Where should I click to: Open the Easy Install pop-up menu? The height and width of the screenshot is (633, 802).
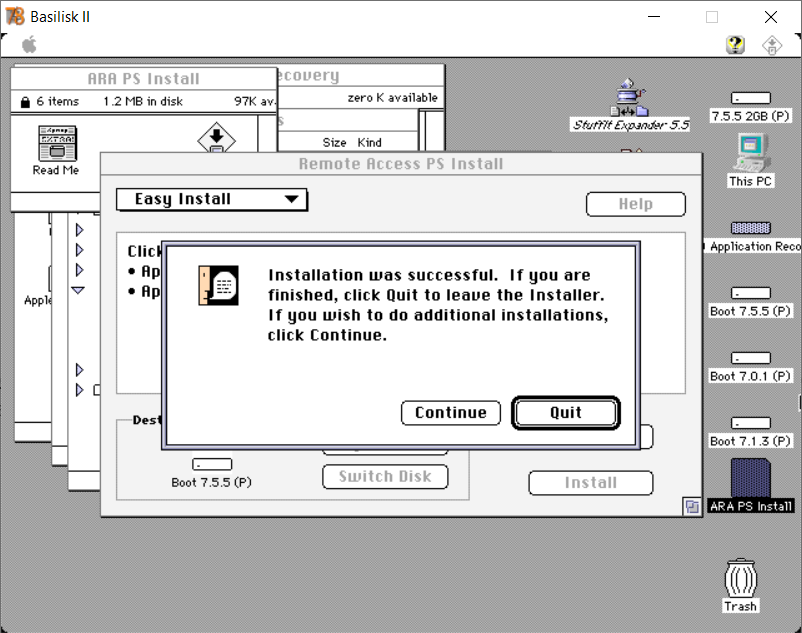[212, 200]
